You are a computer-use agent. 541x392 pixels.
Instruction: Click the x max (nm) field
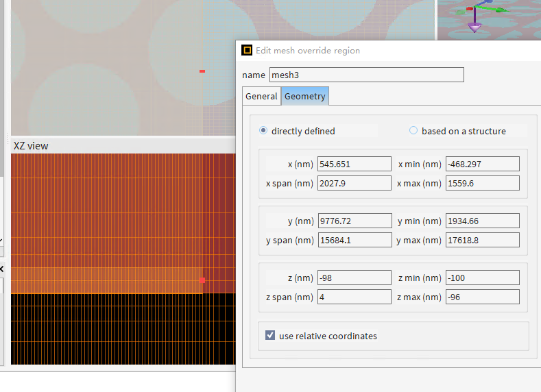point(483,183)
